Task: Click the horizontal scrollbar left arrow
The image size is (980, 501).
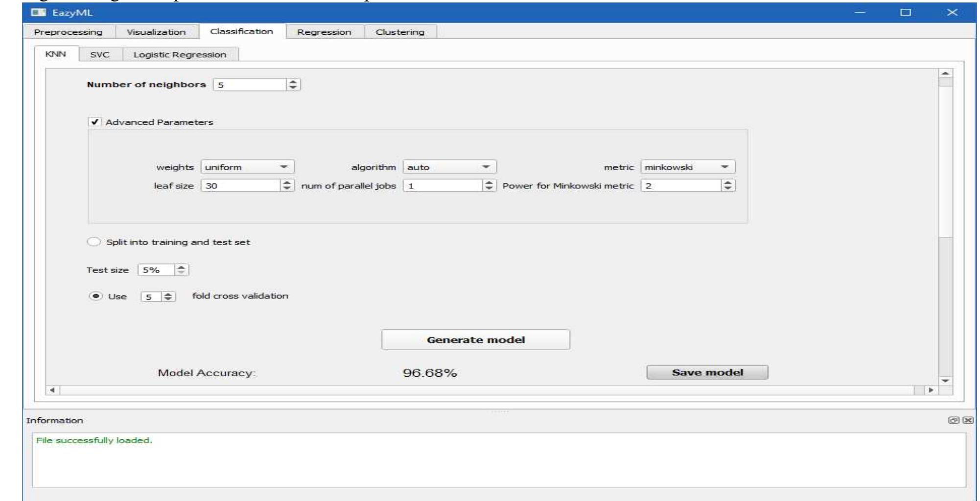Action: (x=53, y=390)
